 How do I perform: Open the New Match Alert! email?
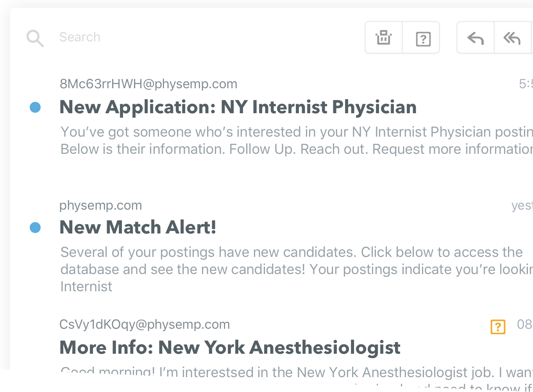coord(138,227)
